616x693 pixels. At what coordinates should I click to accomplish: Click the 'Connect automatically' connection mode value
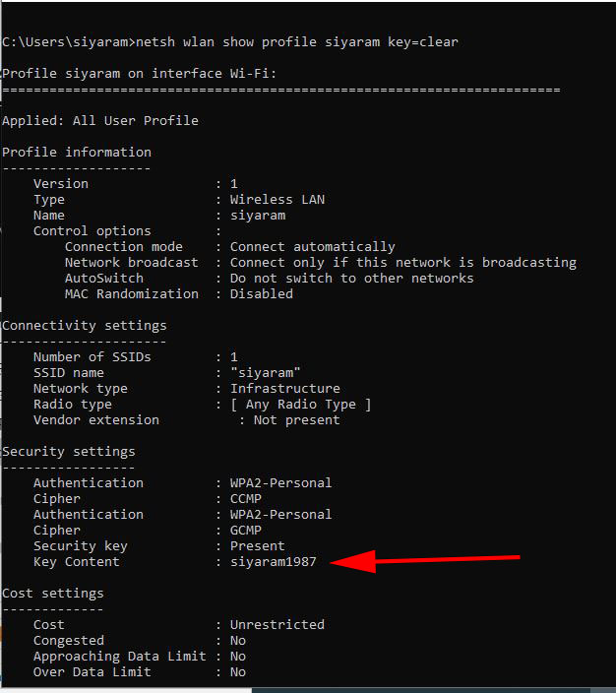[312, 247]
